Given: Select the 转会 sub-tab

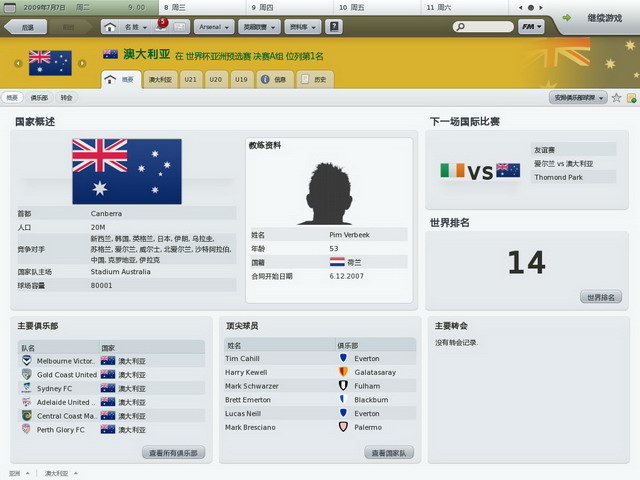Looking at the screenshot, I should click(x=66, y=98).
